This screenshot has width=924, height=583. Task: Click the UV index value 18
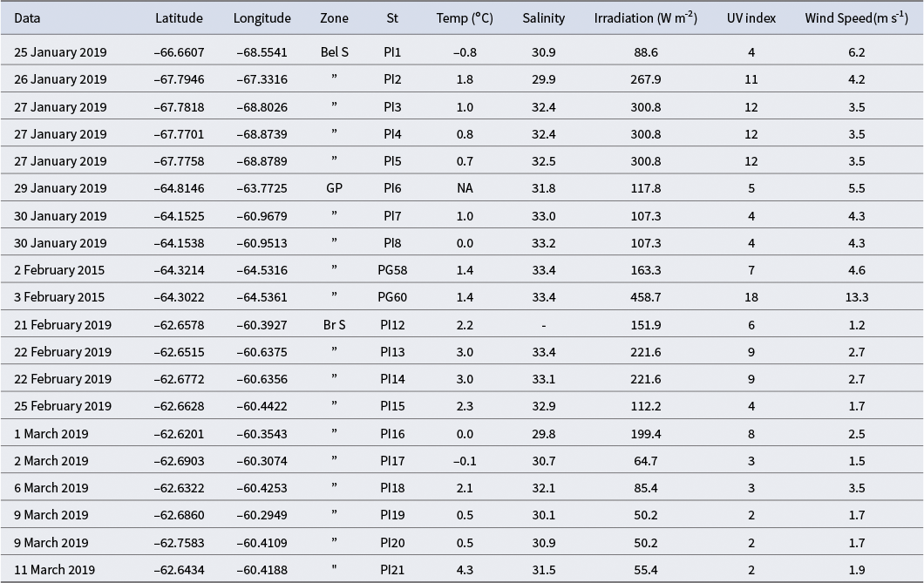(751, 297)
